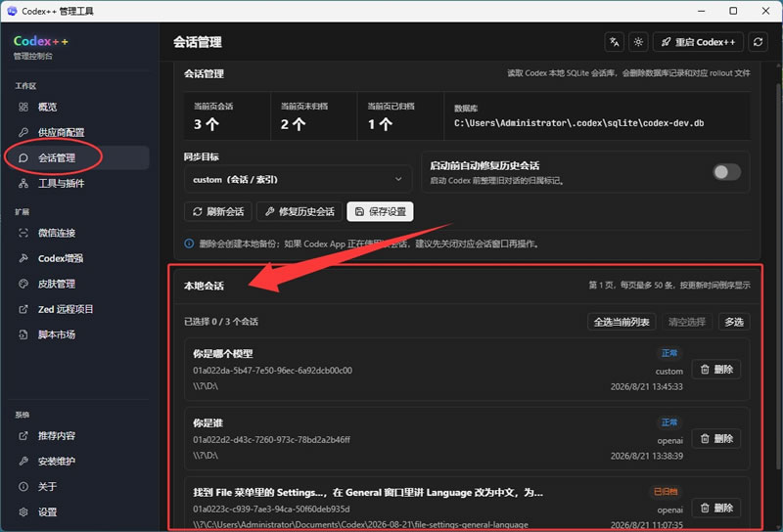Image resolution: width=783 pixels, height=532 pixels.
Task: Delete the File 菜单 Settings session
Action: pyautogui.click(x=716, y=509)
